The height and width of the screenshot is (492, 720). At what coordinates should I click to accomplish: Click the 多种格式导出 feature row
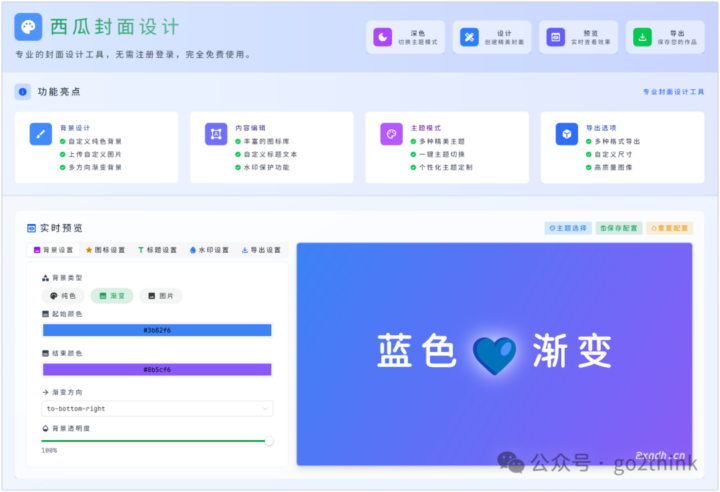(613, 141)
